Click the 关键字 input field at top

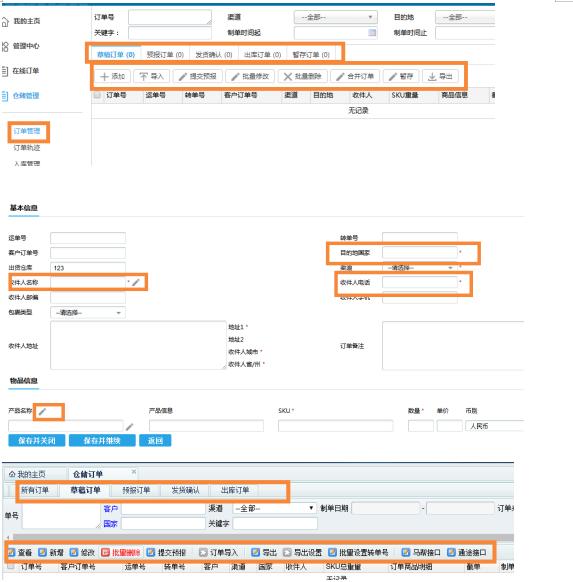coord(170,33)
